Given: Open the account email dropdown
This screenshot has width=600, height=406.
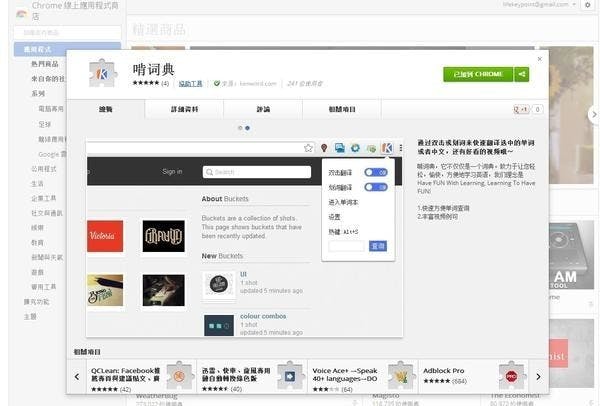Looking at the screenshot, I should [540, 5].
